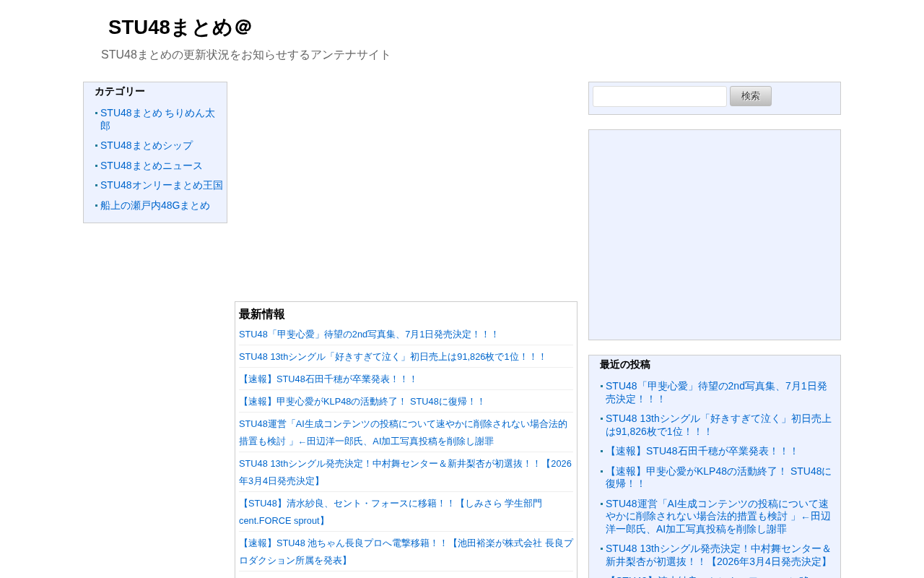924x578 pixels.
Task: Open recent post on 石田千穂卒業発表 in sidebar
Action: [x=702, y=451]
